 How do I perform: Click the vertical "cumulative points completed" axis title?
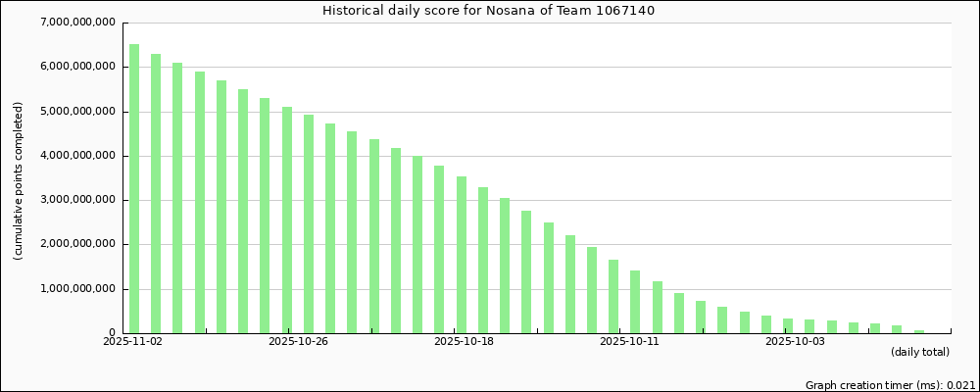(19, 180)
